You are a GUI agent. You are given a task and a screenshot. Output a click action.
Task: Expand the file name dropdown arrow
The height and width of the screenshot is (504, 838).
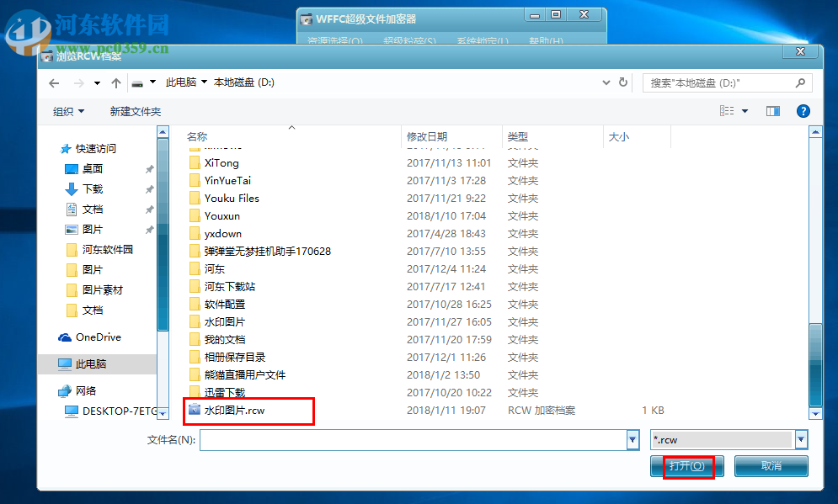633,440
